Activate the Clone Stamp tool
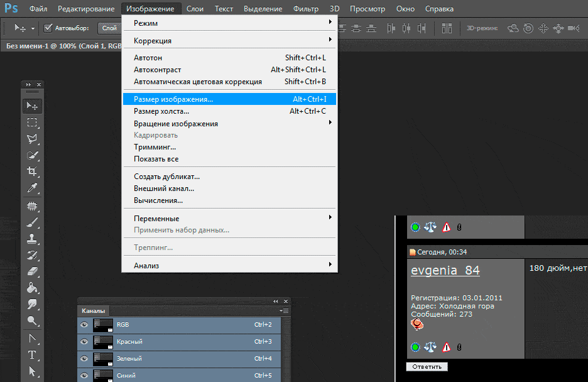Image resolution: width=588 pixels, height=382 pixels. pyautogui.click(x=32, y=239)
